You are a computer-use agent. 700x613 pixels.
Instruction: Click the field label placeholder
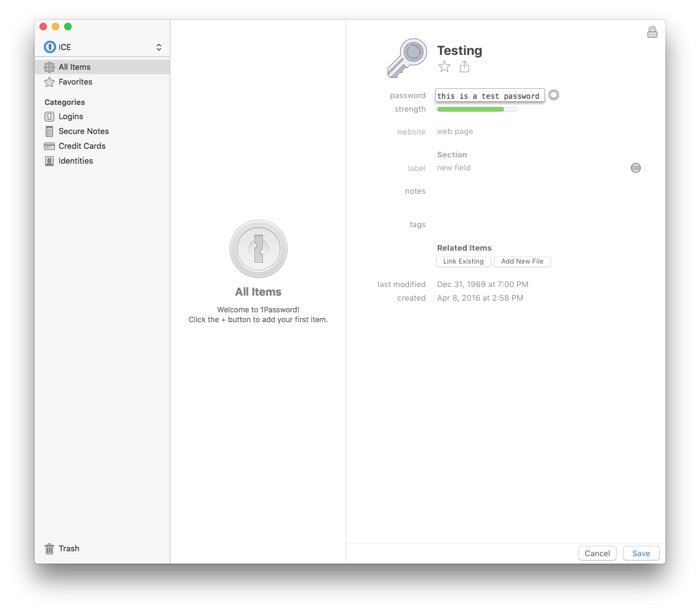(417, 169)
